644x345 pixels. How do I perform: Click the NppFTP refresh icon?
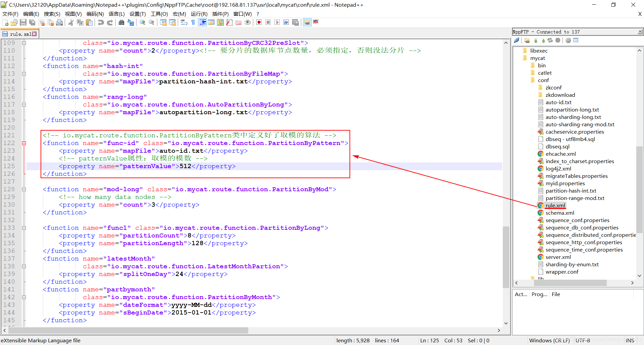[550, 41]
